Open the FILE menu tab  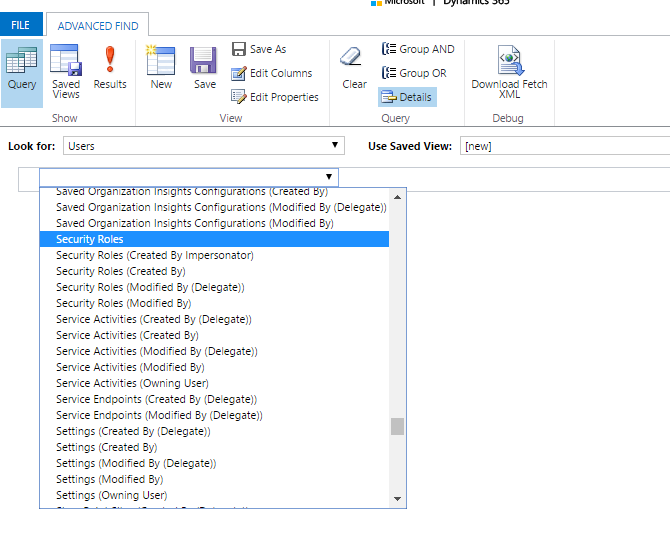tap(20, 26)
